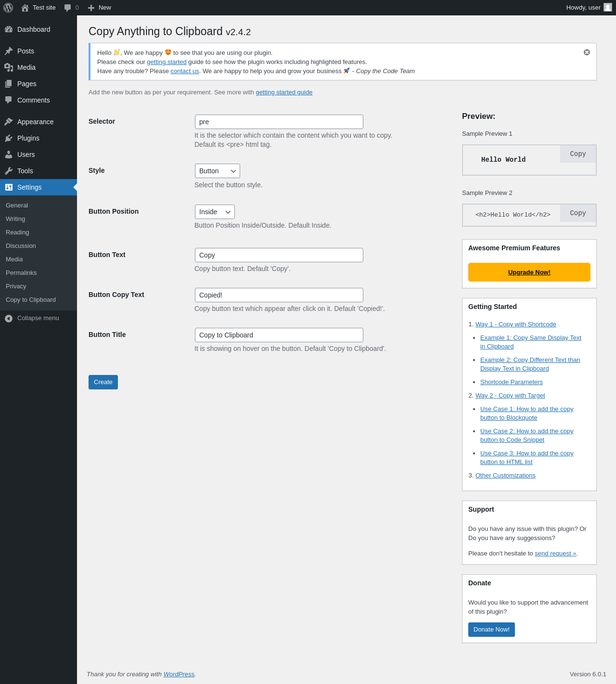
Task: Click the Version 6.0.1 footer text
Action: (588, 674)
